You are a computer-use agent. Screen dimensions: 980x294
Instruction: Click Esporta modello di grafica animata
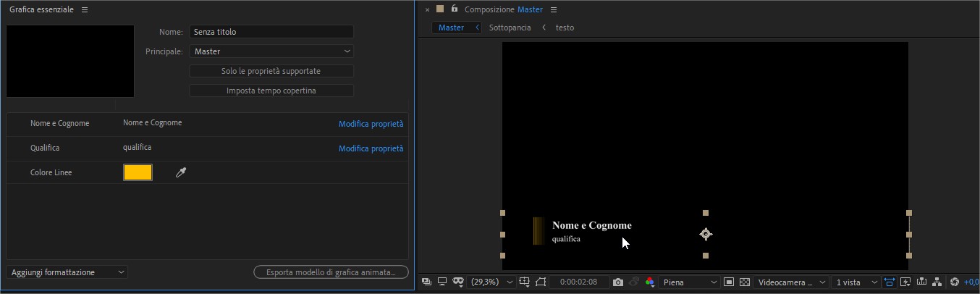tap(331, 272)
